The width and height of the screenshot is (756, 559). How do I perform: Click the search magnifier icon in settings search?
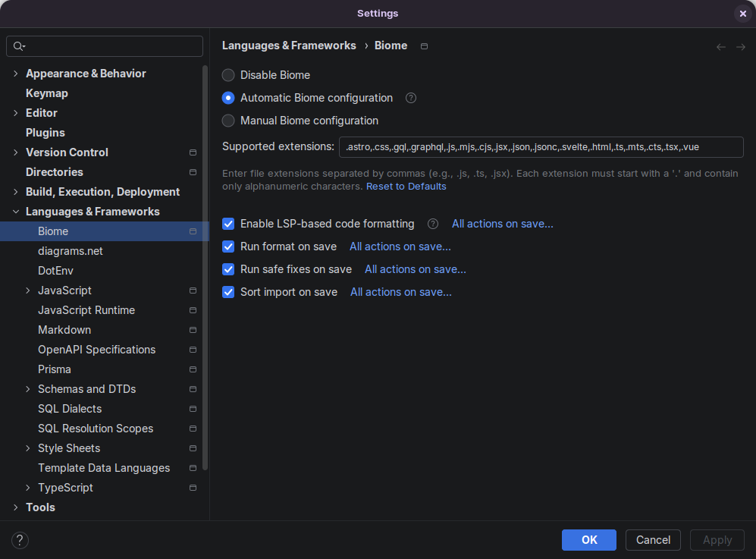click(x=19, y=46)
